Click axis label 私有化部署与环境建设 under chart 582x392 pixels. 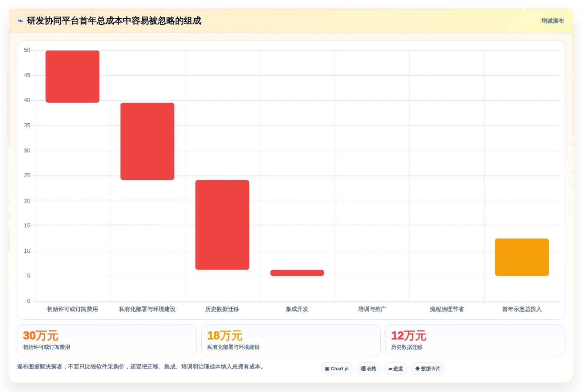(x=147, y=309)
